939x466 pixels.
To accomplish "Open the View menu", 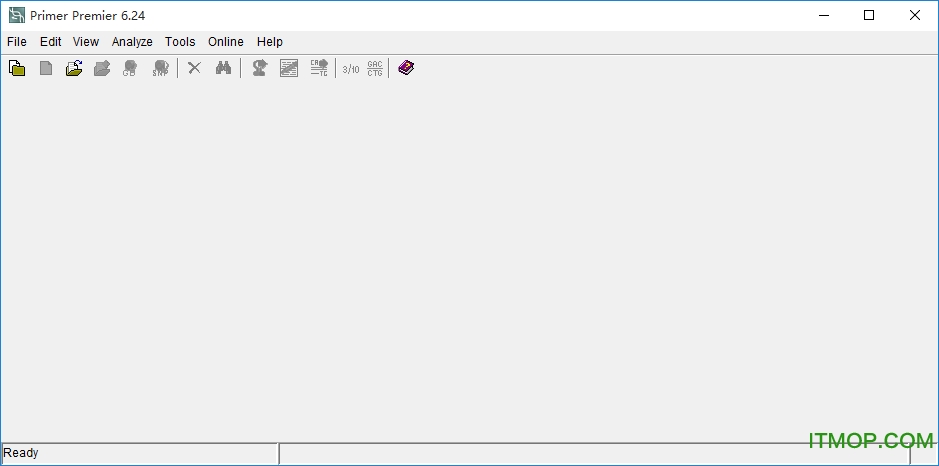I will [x=86, y=42].
